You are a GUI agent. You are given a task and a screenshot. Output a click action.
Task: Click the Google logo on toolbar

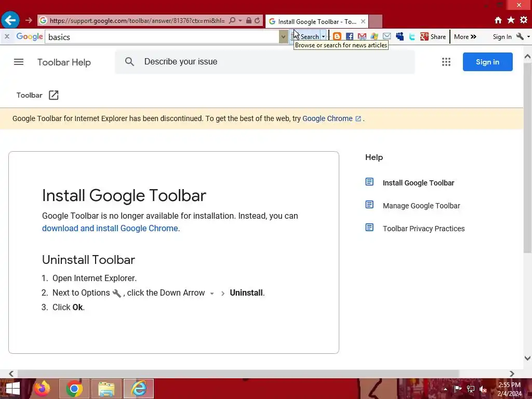[30, 37]
